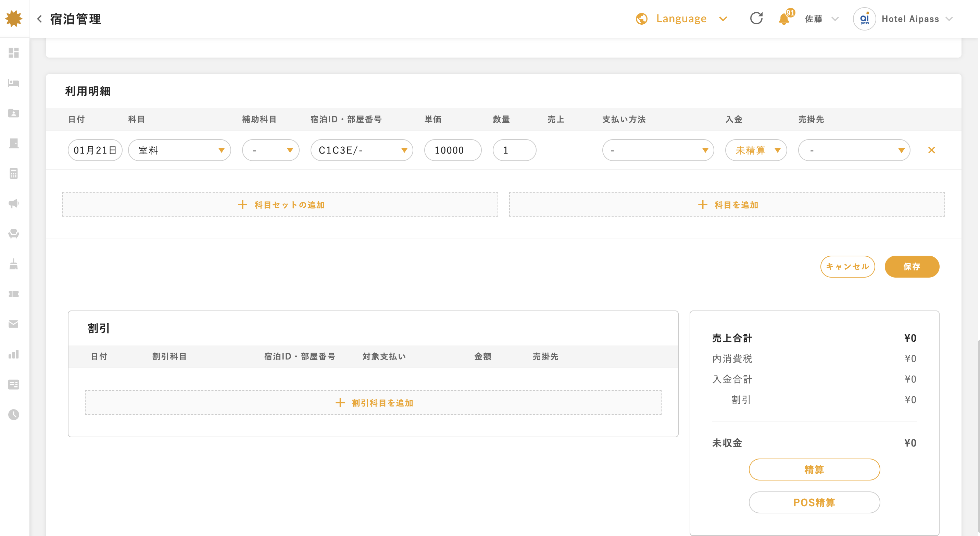This screenshot has width=980, height=536.
Task: Open the mail envelope icon in the sidebar
Action: click(14, 324)
